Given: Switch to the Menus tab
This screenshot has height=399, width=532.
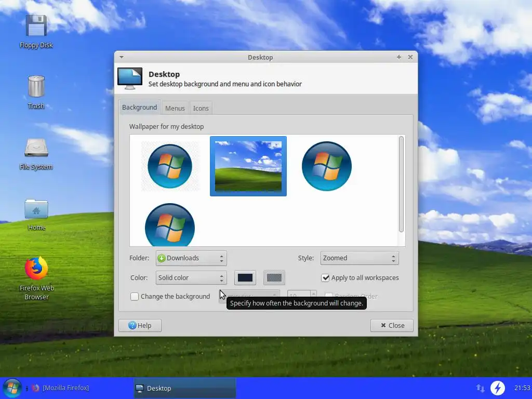Looking at the screenshot, I should 175,108.
